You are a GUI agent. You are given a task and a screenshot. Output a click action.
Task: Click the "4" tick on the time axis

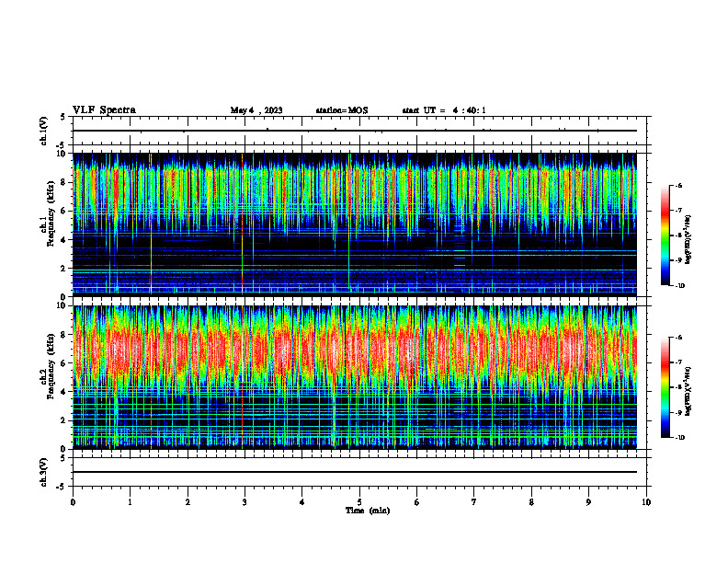(x=302, y=502)
